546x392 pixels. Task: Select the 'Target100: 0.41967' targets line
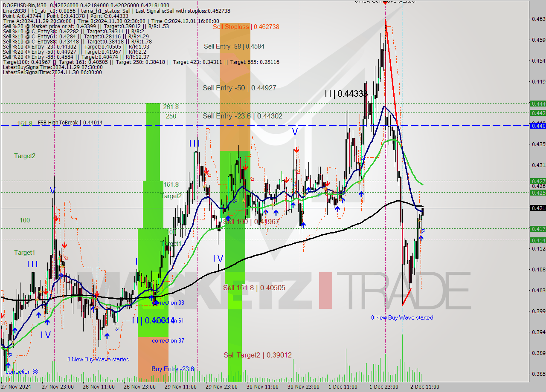141,62
